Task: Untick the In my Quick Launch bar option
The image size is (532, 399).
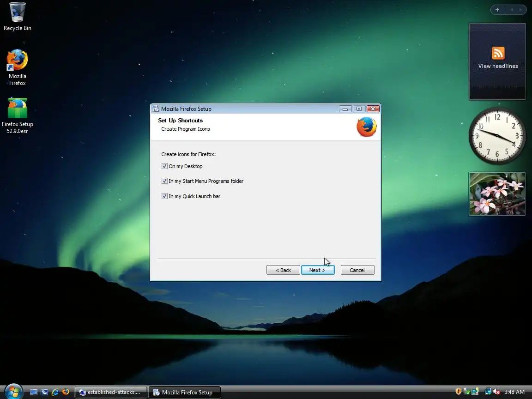Action: point(164,196)
